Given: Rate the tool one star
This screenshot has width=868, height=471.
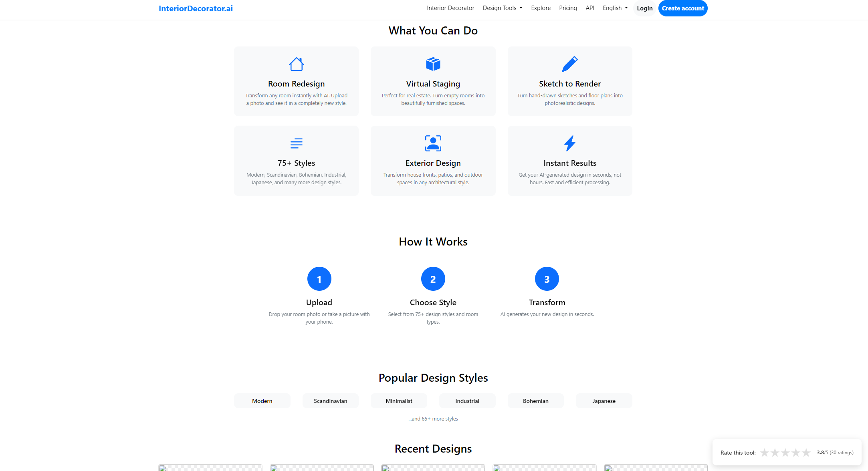Looking at the screenshot, I should 764,453.
